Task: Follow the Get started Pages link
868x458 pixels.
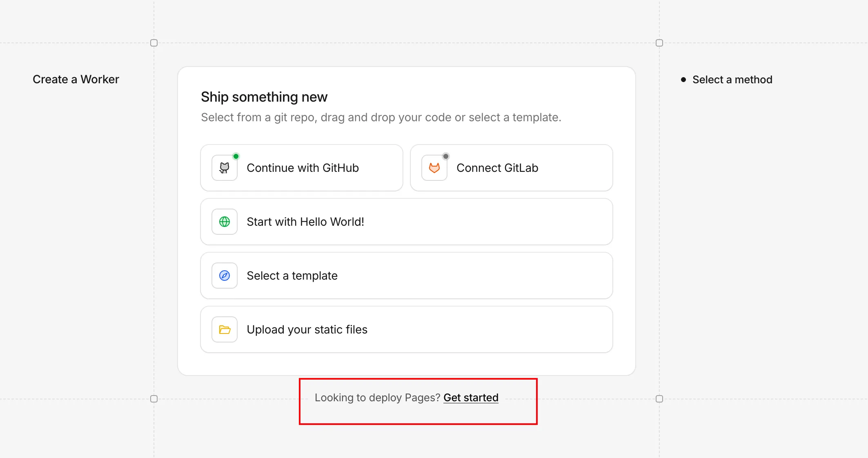Action: tap(471, 398)
